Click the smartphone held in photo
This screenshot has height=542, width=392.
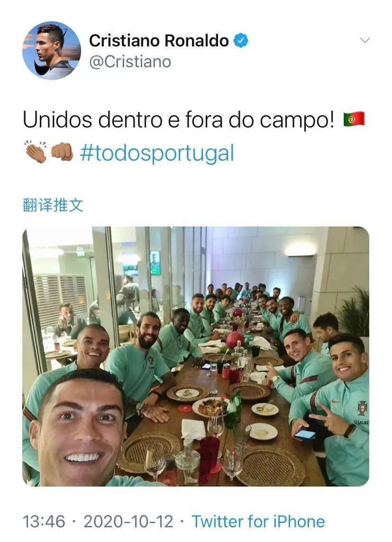pyautogui.click(x=304, y=434)
